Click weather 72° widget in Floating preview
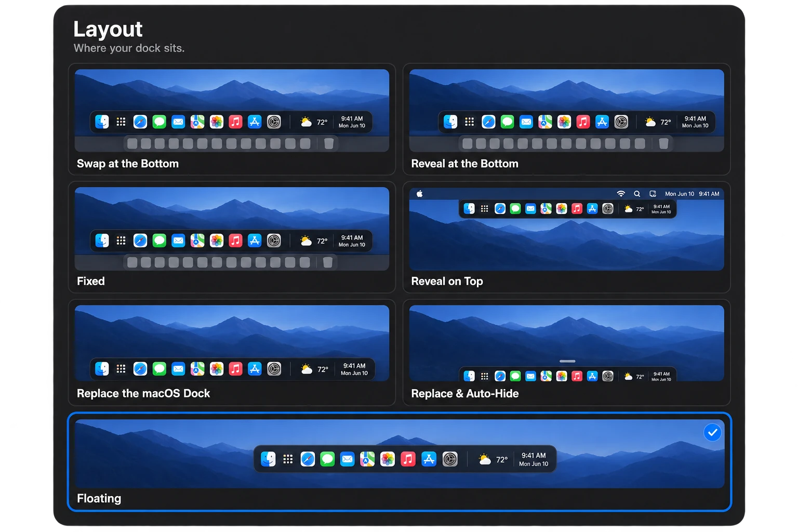Image resolution: width=798 pixels, height=532 pixels. point(493,459)
